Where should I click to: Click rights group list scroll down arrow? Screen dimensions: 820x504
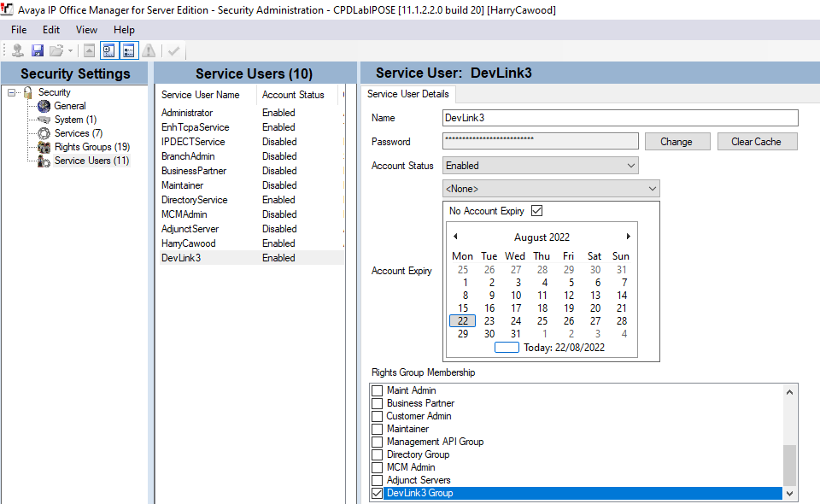[789, 493]
